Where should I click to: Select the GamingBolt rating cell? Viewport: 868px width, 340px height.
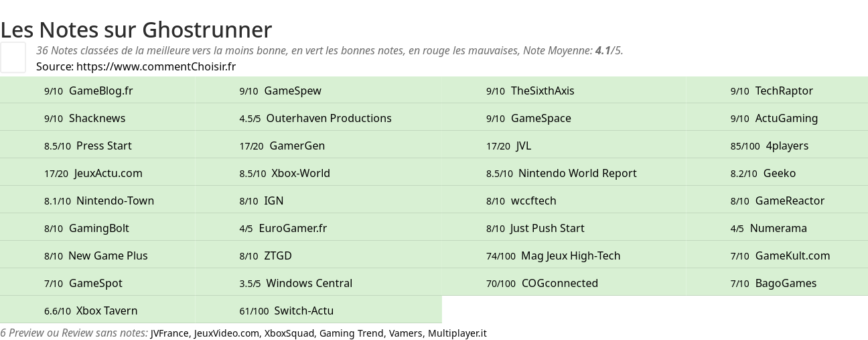click(x=86, y=228)
